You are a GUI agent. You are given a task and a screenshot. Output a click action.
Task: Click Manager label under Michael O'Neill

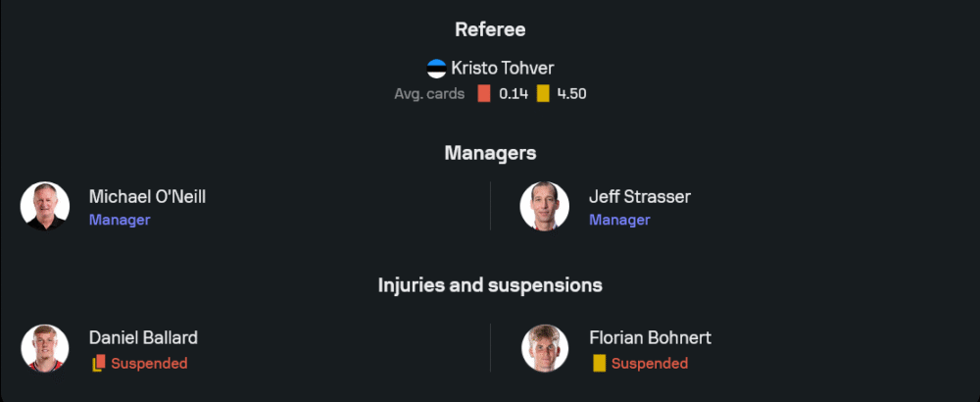[120, 220]
